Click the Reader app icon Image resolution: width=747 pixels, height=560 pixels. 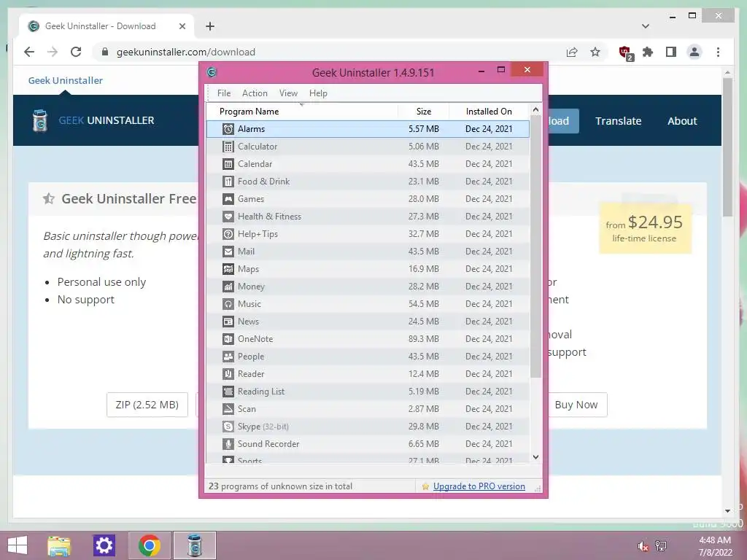coord(228,374)
